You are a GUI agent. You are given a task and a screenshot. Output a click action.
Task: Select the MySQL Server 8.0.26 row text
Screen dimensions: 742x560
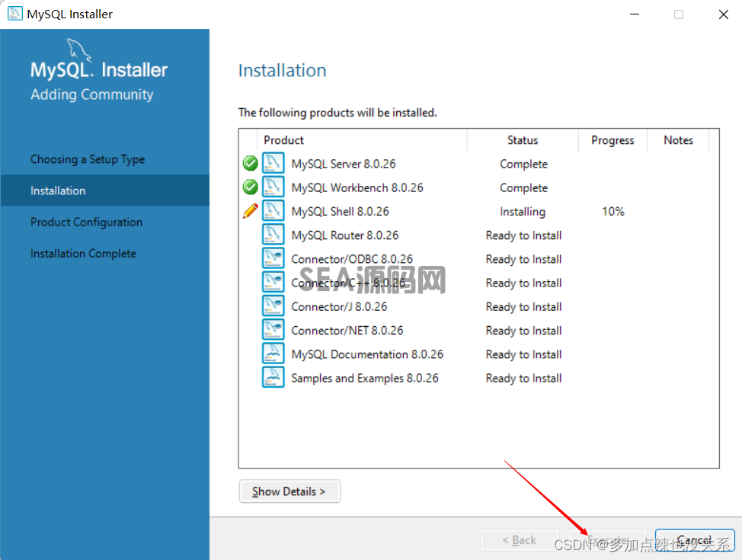pos(343,164)
